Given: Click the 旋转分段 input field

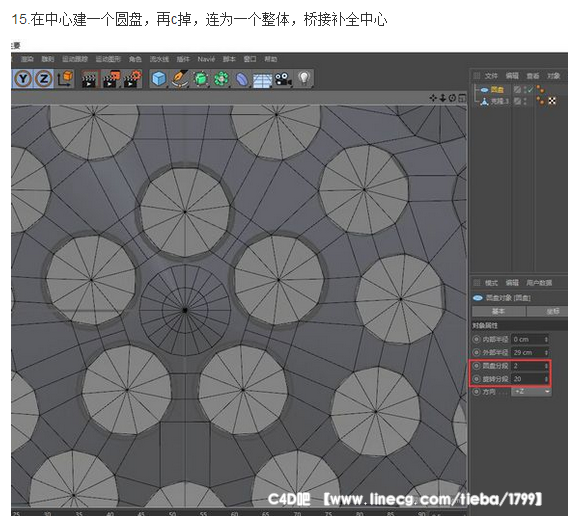Looking at the screenshot, I should pos(529,379).
